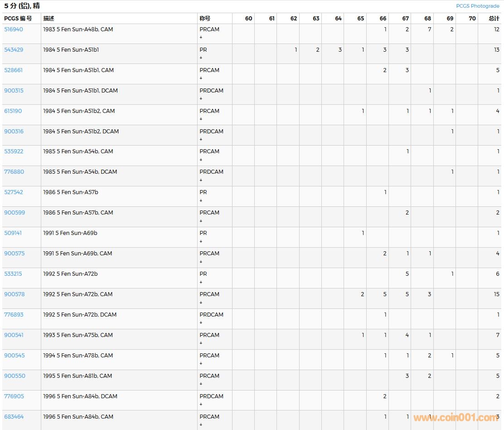Open coin entry 900578
Screen dimensions: 504x430
click(x=15, y=294)
